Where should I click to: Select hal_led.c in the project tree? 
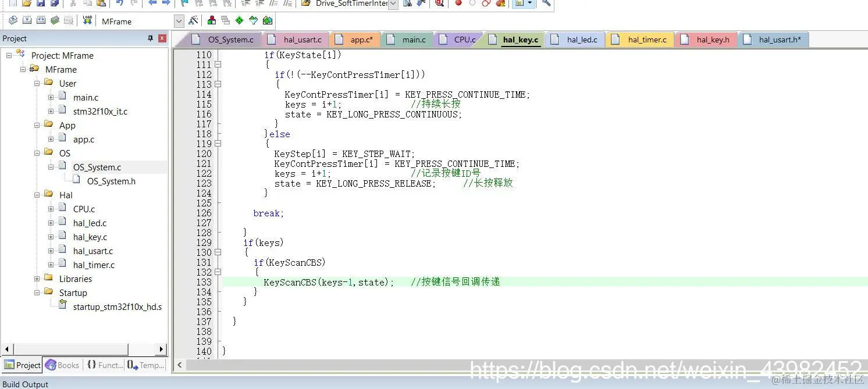pos(90,223)
